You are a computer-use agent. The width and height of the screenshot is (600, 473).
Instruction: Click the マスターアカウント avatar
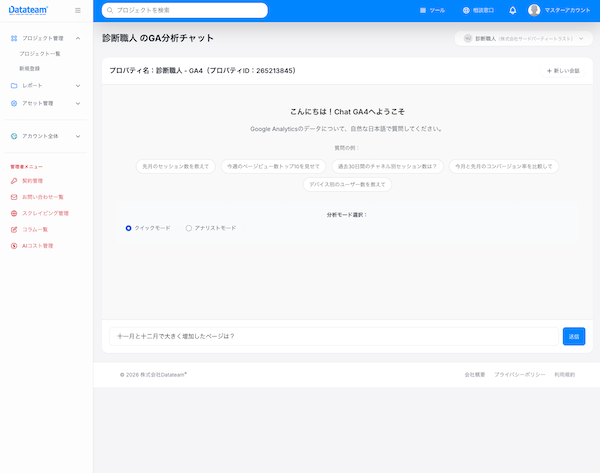point(534,10)
